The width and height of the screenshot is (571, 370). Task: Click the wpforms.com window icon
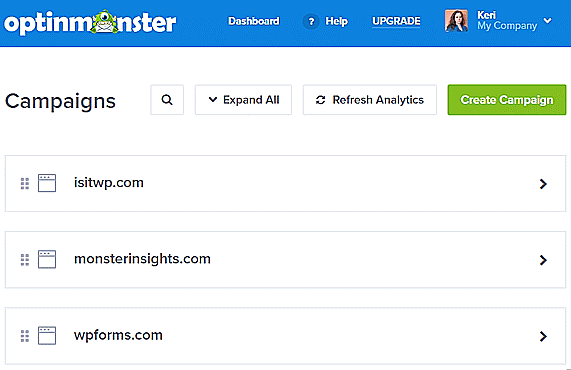(47, 335)
